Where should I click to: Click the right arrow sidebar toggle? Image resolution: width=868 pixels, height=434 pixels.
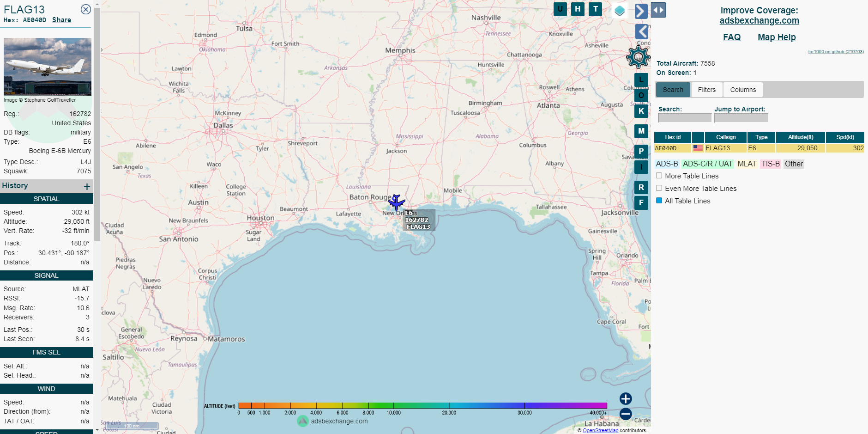(x=641, y=11)
